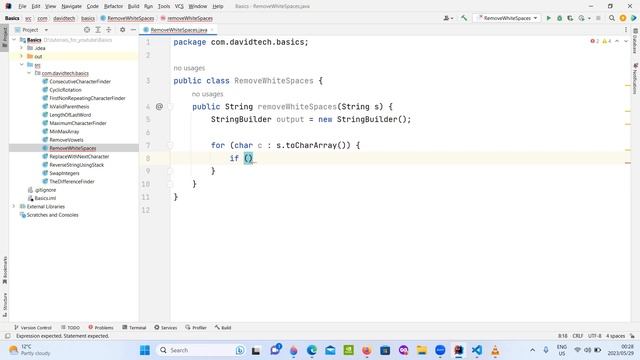Open File Explorer from the taskbar
This screenshot has width=640, height=360.
click(422, 350)
